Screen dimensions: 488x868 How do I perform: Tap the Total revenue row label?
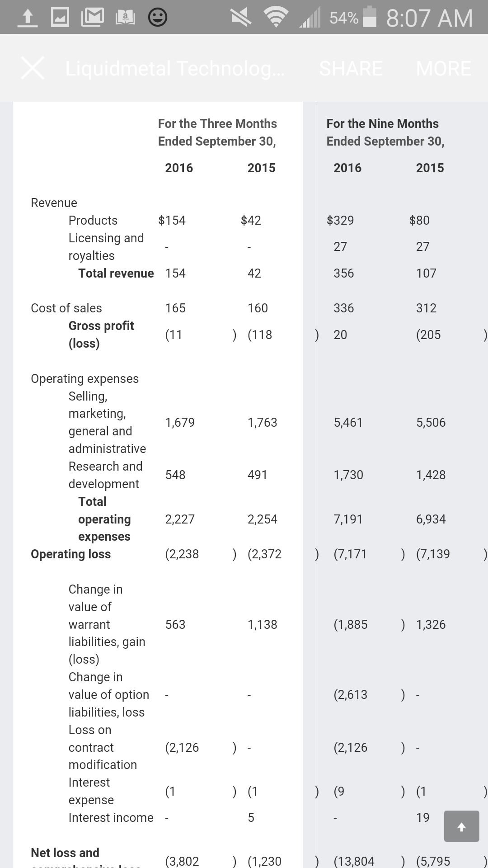pos(116,273)
